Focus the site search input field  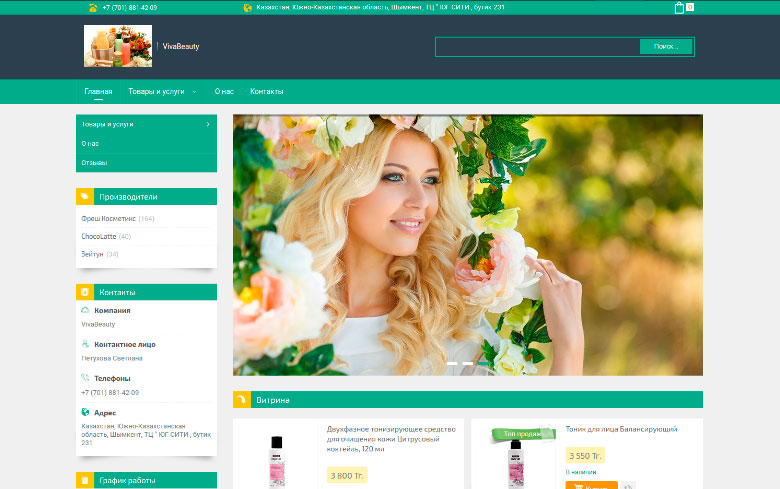coord(537,47)
